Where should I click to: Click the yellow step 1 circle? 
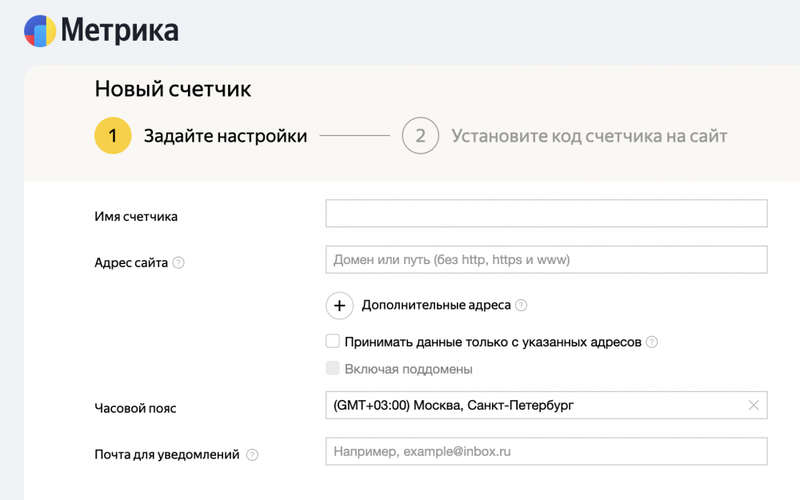(x=113, y=136)
